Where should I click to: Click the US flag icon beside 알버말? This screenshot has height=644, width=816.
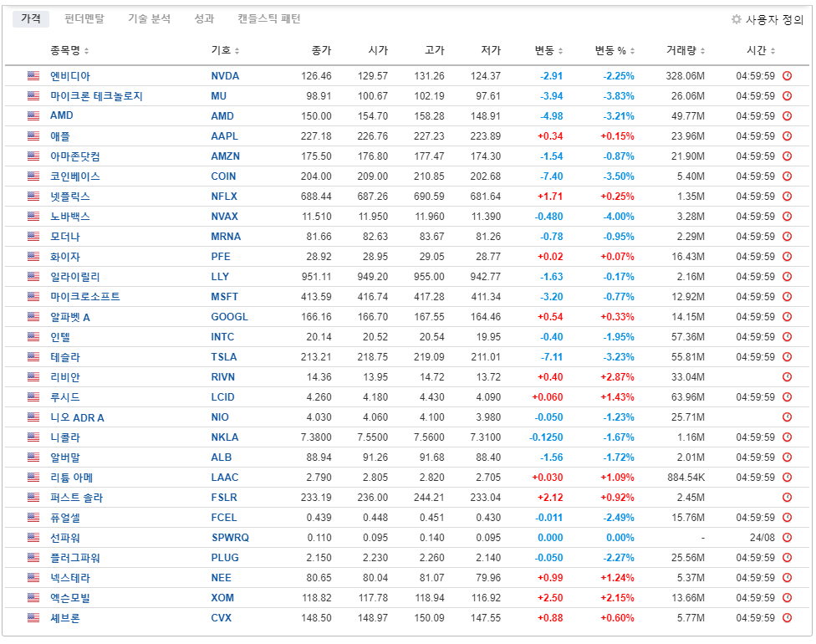tap(33, 457)
